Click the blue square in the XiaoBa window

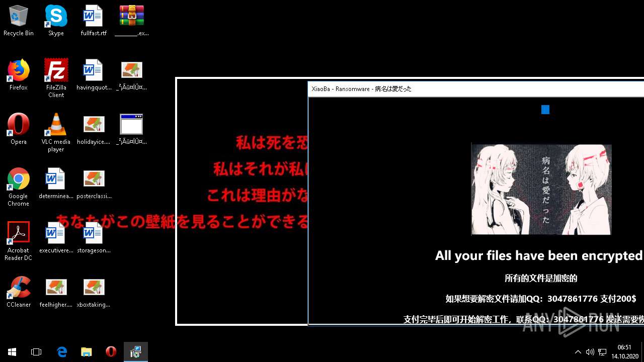click(x=545, y=110)
